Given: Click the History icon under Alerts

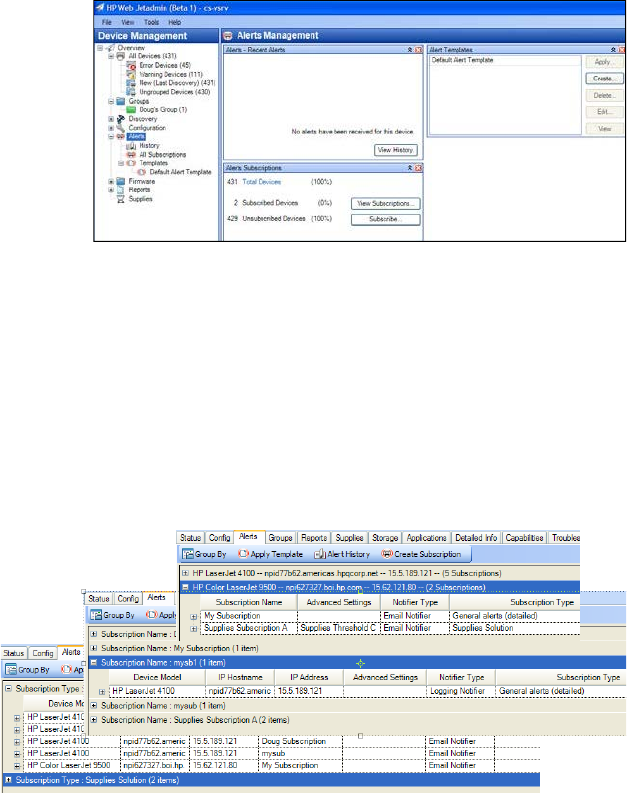Looking at the screenshot, I should [x=131, y=146].
